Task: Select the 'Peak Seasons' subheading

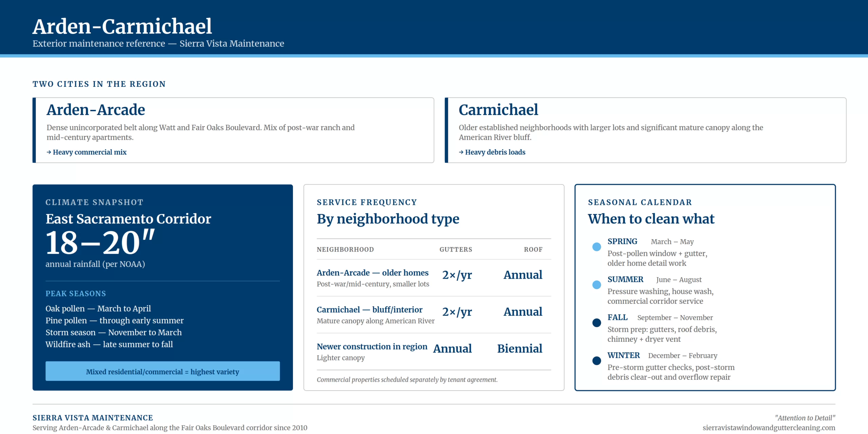Action: 76,294
